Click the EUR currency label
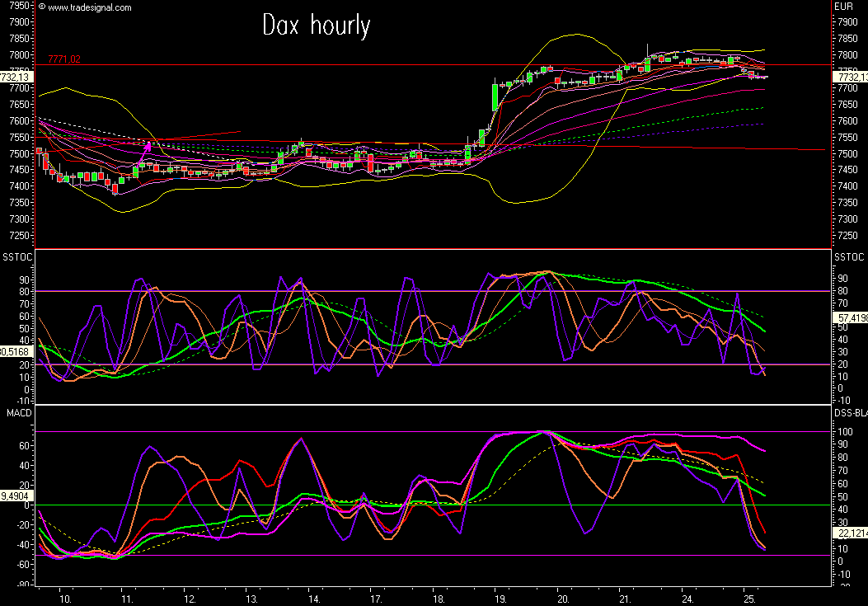 [x=842, y=7]
